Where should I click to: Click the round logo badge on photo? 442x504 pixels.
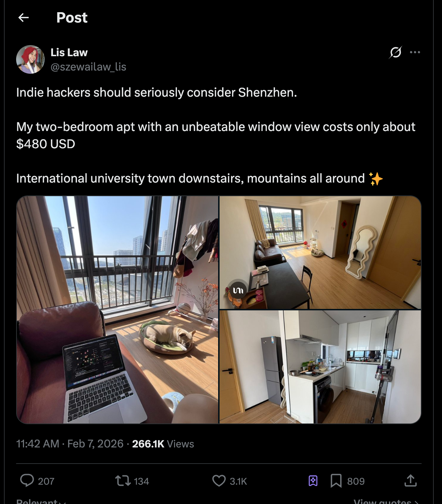click(238, 290)
